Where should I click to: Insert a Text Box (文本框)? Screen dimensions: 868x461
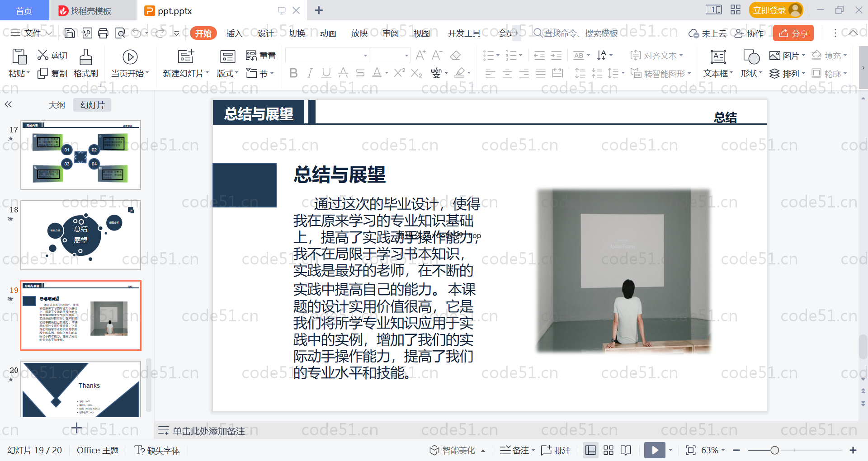tap(718, 63)
